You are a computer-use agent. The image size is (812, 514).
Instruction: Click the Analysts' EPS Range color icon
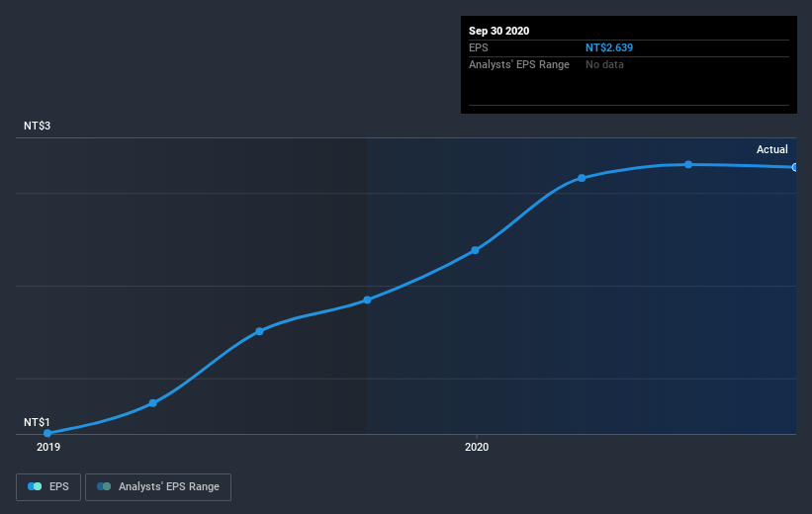click(x=104, y=486)
